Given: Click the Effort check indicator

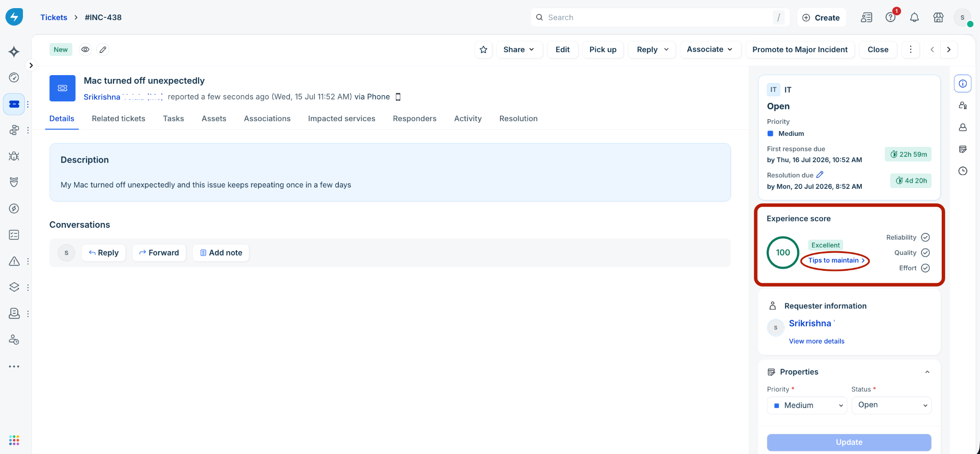Looking at the screenshot, I should 925,268.
